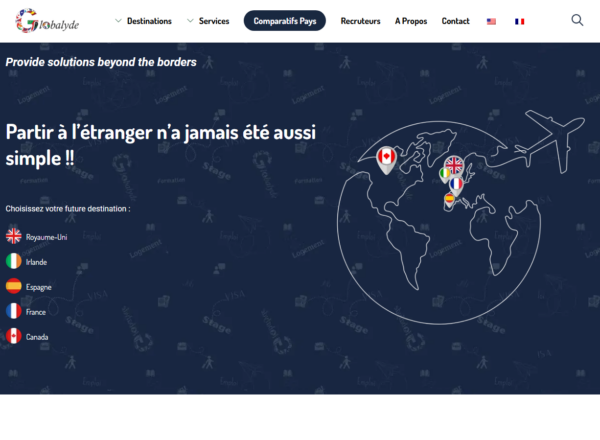Open the Recruteurs menu item
The height and width of the screenshot is (440, 600).
(360, 21)
